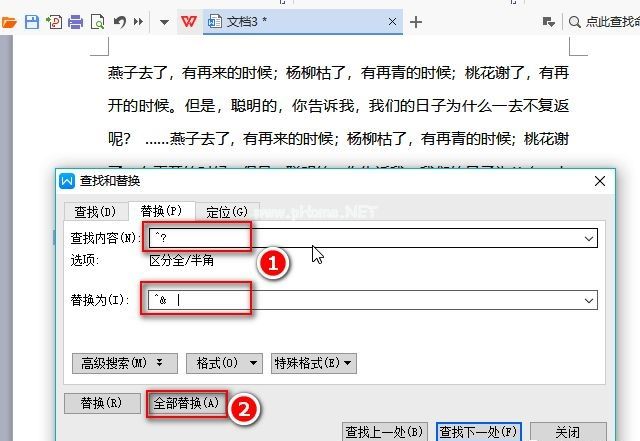The image size is (640, 441).
Task: Click inside the 替换为 input field
Action: coord(380,300)
